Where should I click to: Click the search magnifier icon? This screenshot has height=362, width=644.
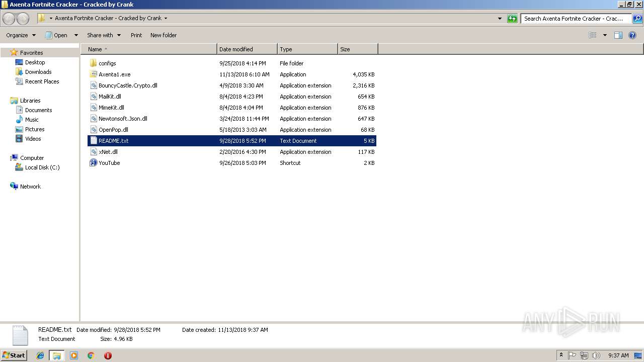click(x=637, y=19)
